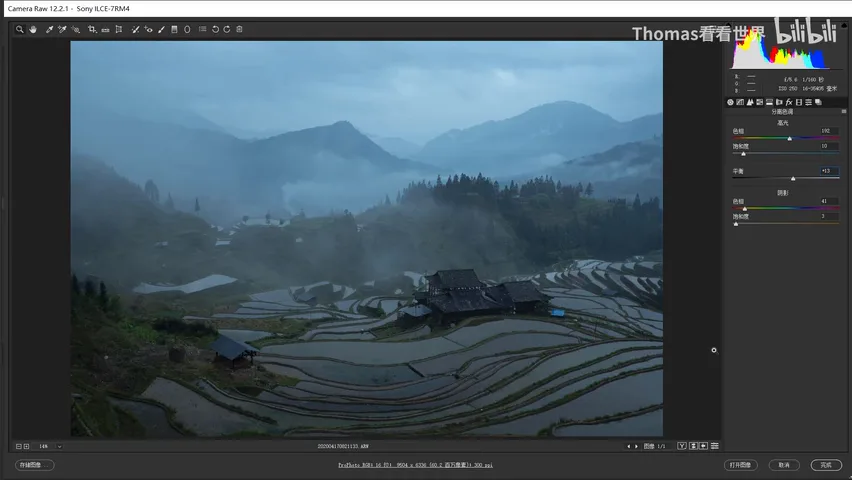Adjust the Highlights Hue slider
The height and width of the screenshot is (480, 852).
[x=790, y=139]
